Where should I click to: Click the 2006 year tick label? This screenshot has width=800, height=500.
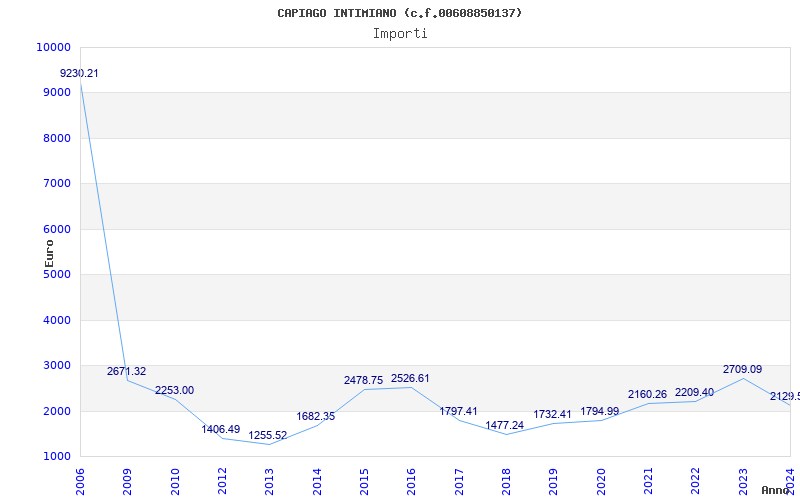coord(80,481)
